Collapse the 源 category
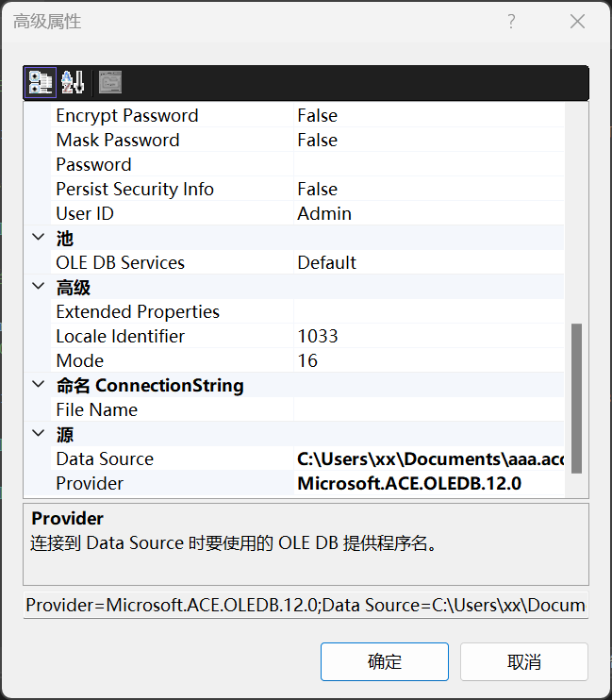 tap(39, 434)
